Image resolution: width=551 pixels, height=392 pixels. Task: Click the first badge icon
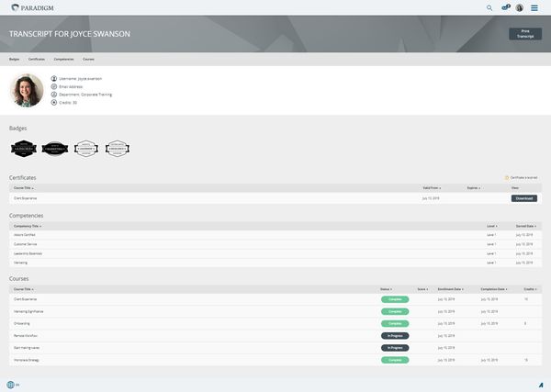tap(22, 148)
